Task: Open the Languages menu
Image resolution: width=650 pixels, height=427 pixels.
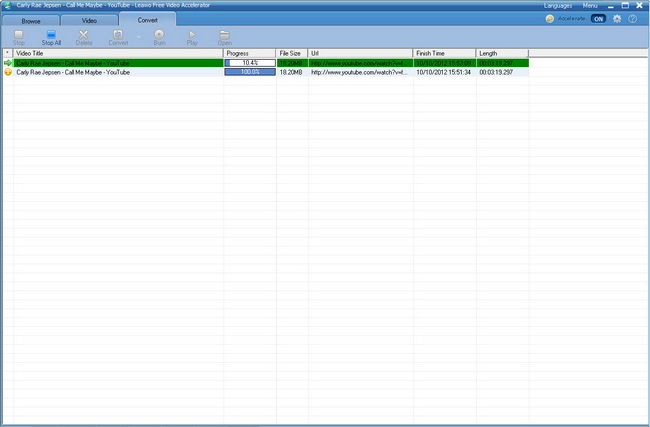Action: click(558, 6)
